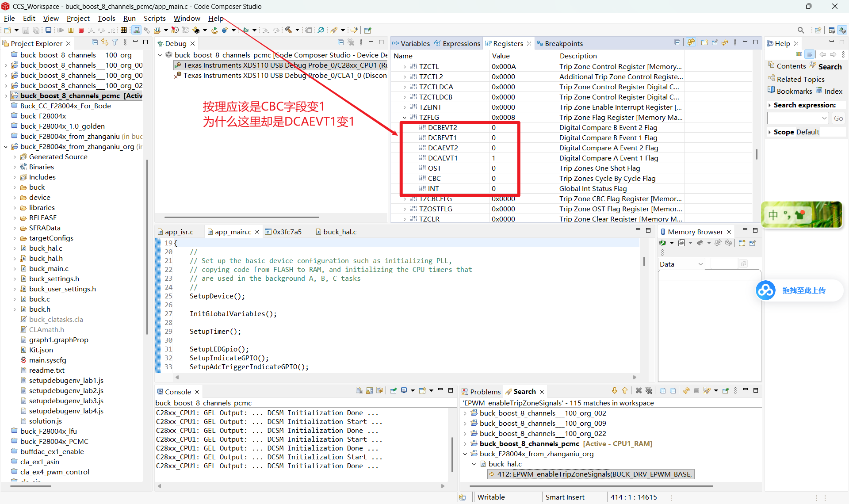Click the magnifier Quick Access search icon

(801, 30)
